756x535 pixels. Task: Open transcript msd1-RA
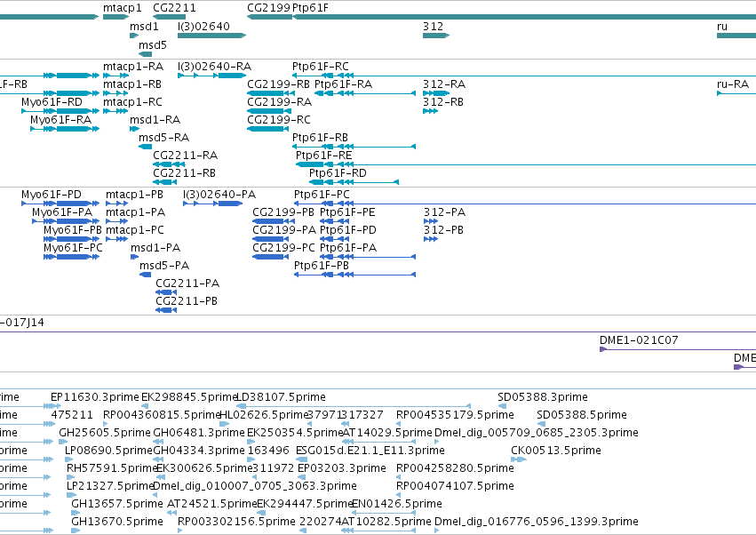tap(155, 120)
